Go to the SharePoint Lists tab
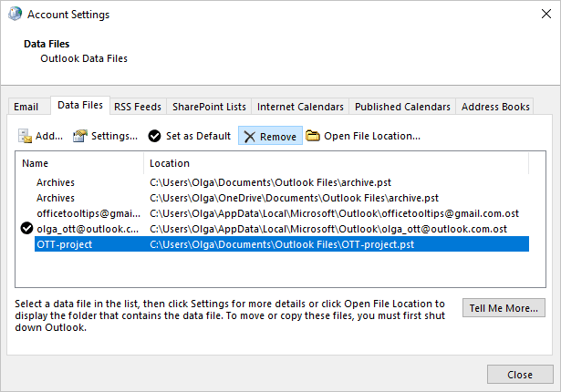This screenshot has width=561, height=392. [209, 107]
